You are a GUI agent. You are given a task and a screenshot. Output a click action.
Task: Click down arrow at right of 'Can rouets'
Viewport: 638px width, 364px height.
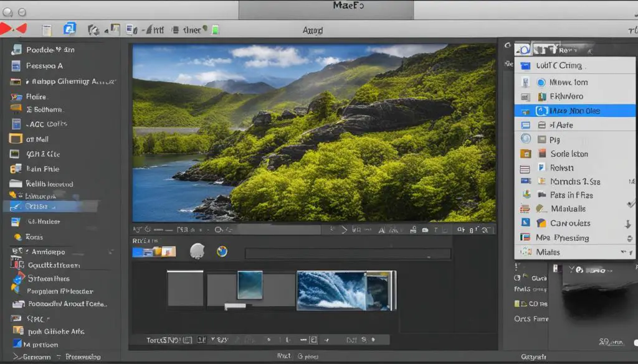(628, 224)
